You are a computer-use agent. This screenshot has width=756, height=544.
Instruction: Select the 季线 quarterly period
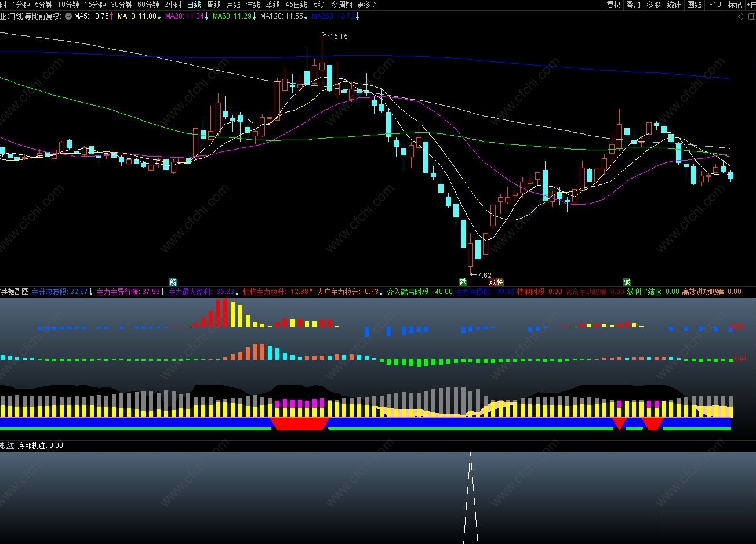[x=273, y=5]
